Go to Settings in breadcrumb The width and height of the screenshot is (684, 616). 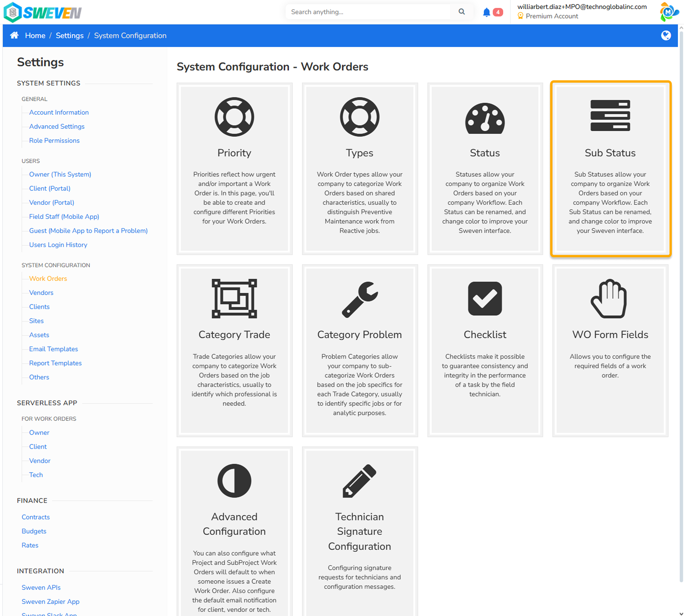pyautogui.click(x=70, y=36)
